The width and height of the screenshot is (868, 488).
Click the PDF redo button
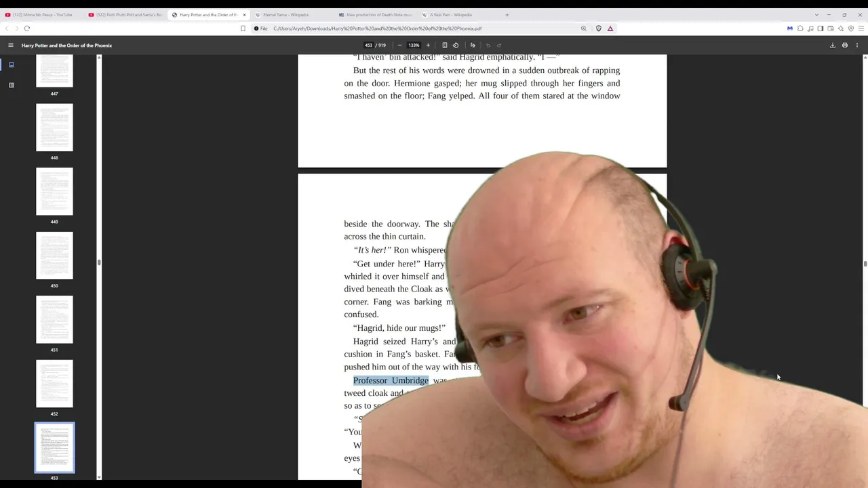pos(499,45)
